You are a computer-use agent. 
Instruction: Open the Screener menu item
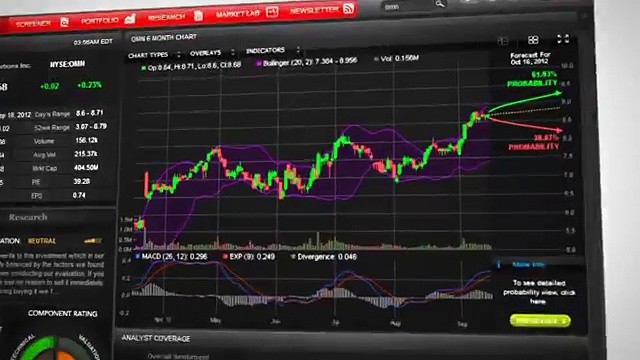(33, 24)
